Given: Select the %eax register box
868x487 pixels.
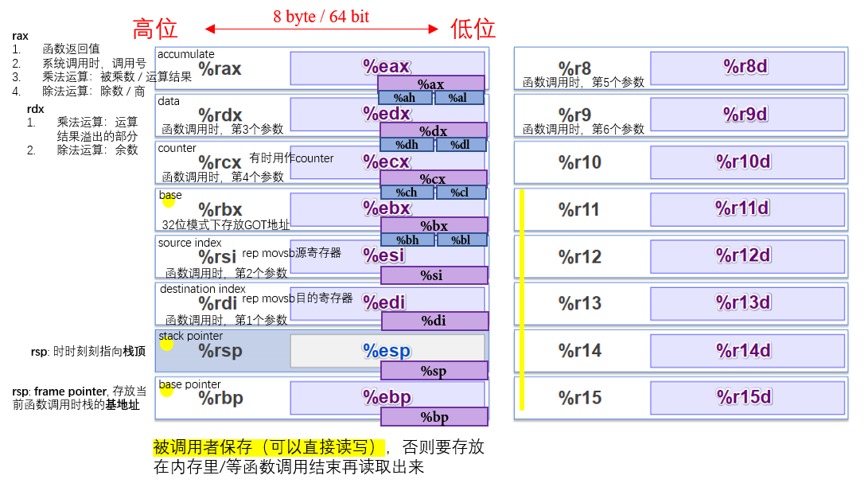Looking at the screenshot, I should pos(387,67).
